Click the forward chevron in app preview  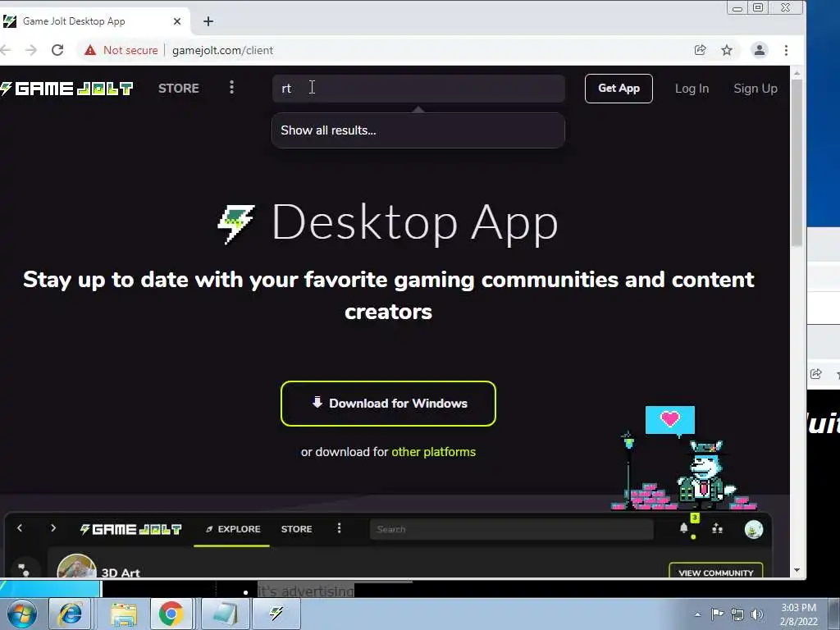click(53, 528)
